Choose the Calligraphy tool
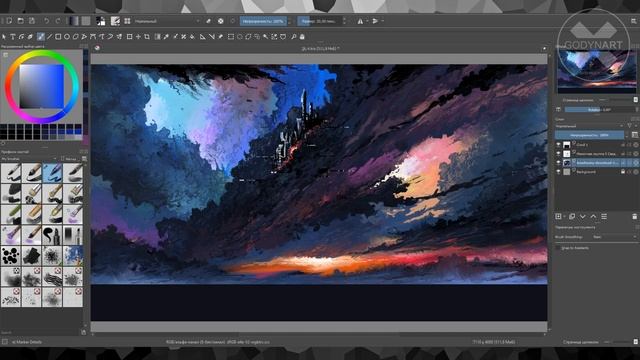Screen dimensions: 640x360 (30, 37)
